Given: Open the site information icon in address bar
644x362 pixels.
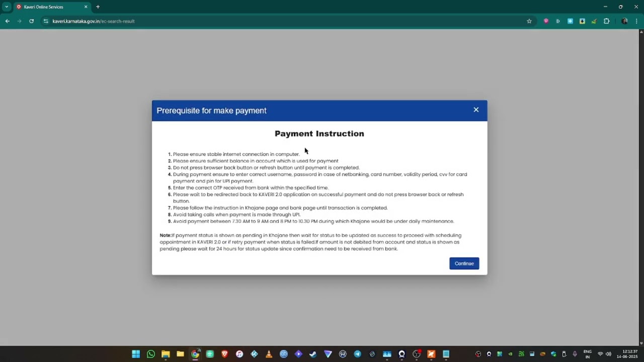Looking at the screenshot, I should point(46,21).
